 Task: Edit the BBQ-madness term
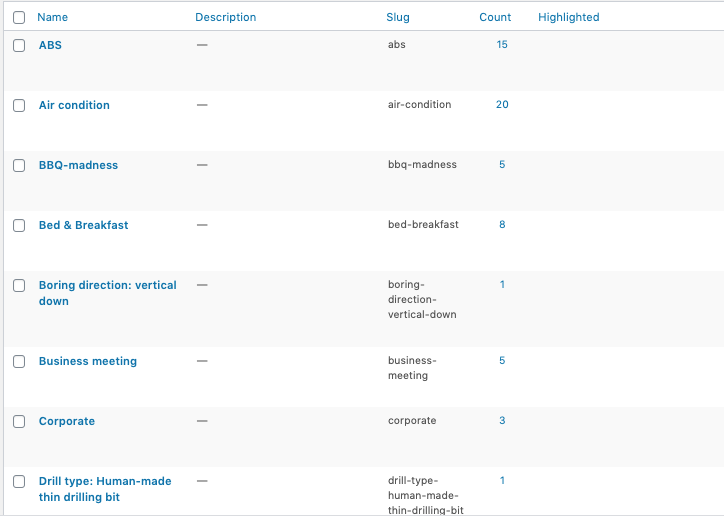coord(78,165)
